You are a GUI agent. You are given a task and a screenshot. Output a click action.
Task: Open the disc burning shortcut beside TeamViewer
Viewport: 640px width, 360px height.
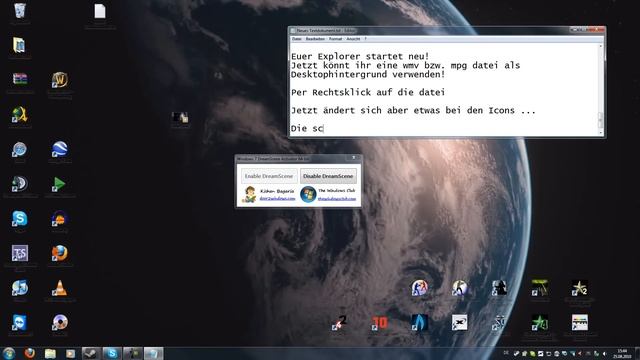[60, 322]
